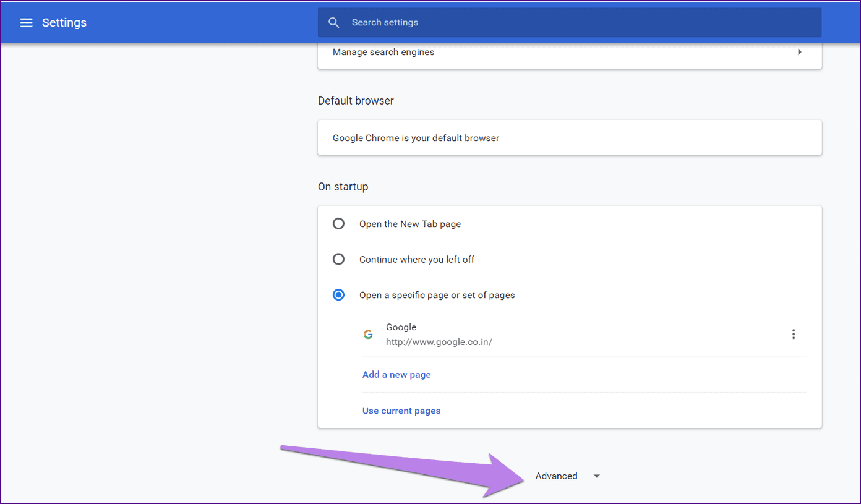Click the Google favicon in startup pages
861x504 pixels.
tap(368, 335)
